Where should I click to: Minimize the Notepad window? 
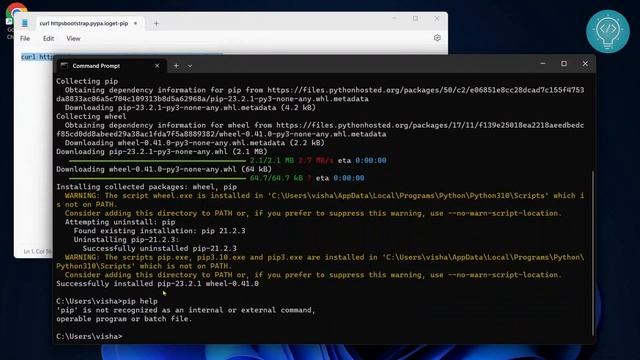[x=394, y=18]
